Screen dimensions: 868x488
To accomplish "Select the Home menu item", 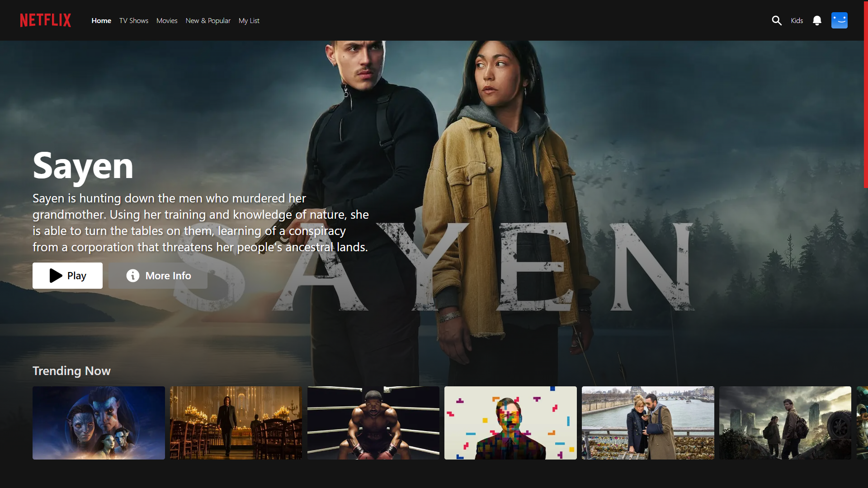I will (101, 20).
